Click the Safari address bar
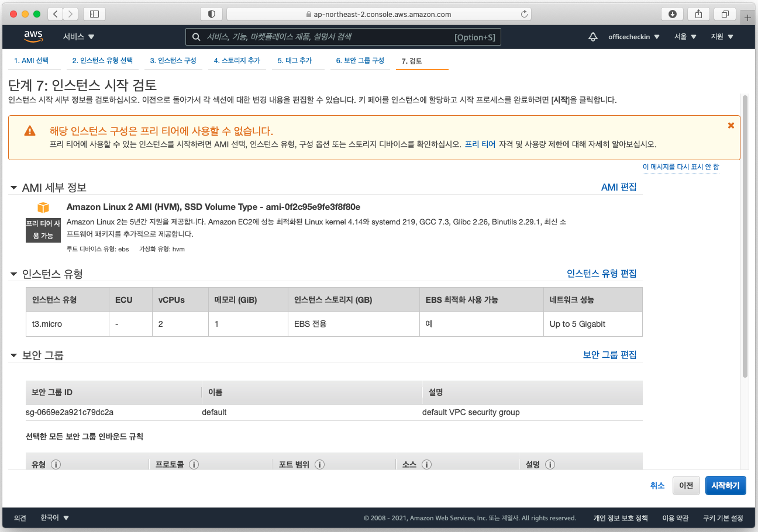Screen dimensions: 758x532 pos(379,14)
